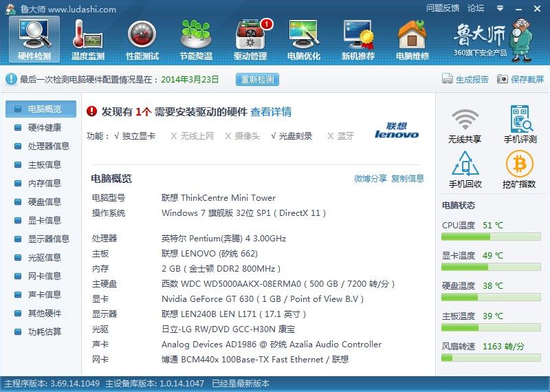Click the Nvidia GeForce GT 630 value

(x=263, y=298)
